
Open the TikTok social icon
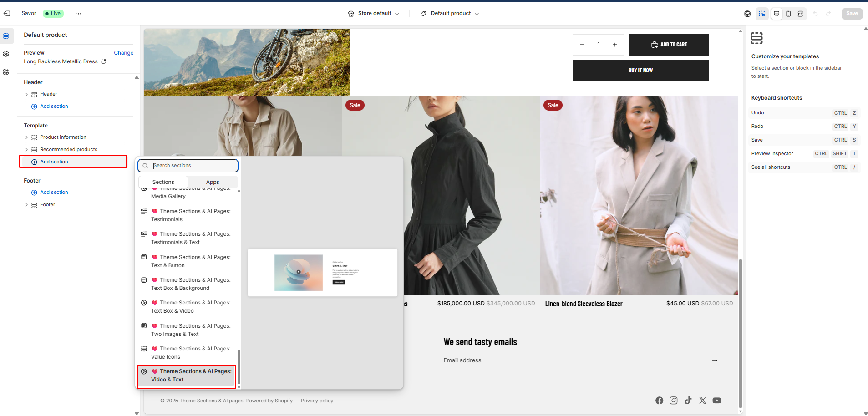click(688, 401)
